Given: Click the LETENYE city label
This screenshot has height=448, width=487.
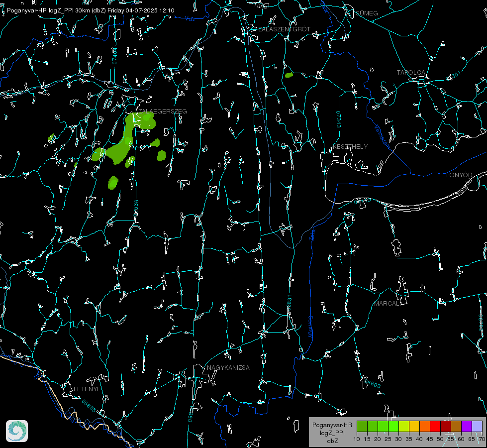Looking at the screenshot, I should (87, 389).
